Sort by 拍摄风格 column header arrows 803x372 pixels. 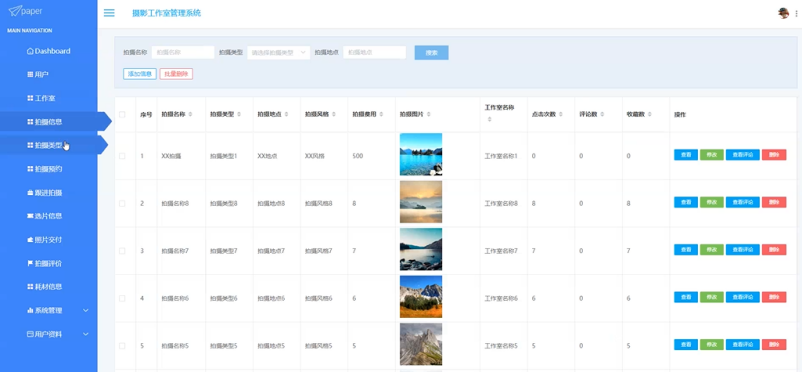pos(333,115)
